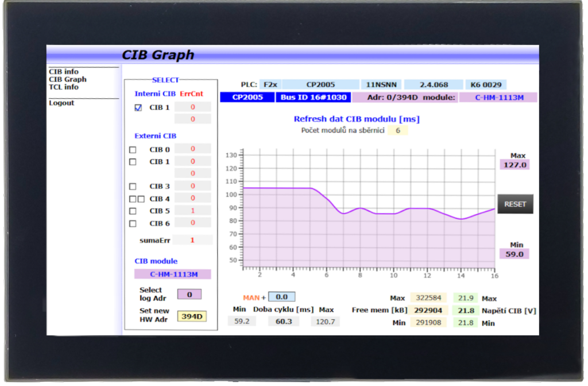Open the CIB info page
Screen dimensions: 588x386
63,72
